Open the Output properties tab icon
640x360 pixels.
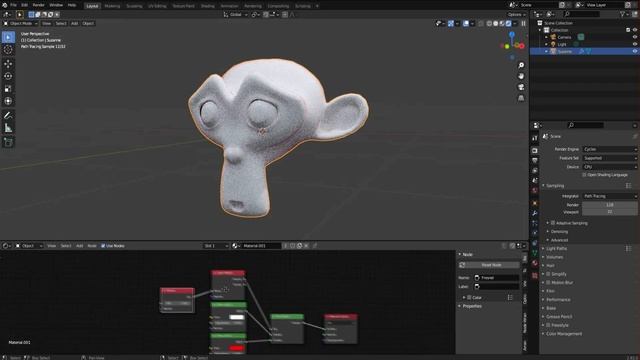[535, 160]
